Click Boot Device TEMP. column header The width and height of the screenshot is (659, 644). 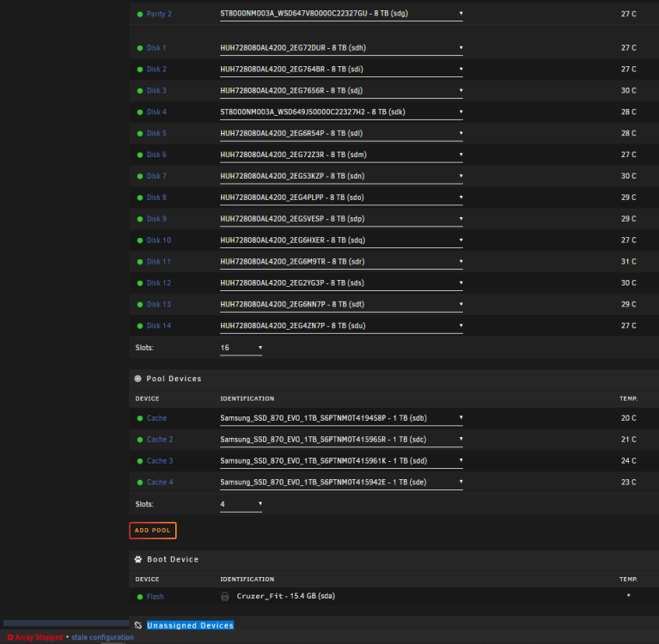[x=628, y=580]
